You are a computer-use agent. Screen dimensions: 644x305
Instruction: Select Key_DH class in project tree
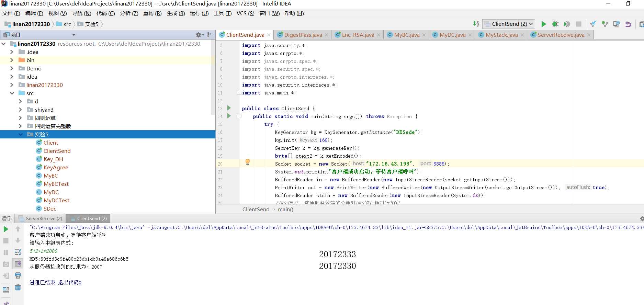53,159
